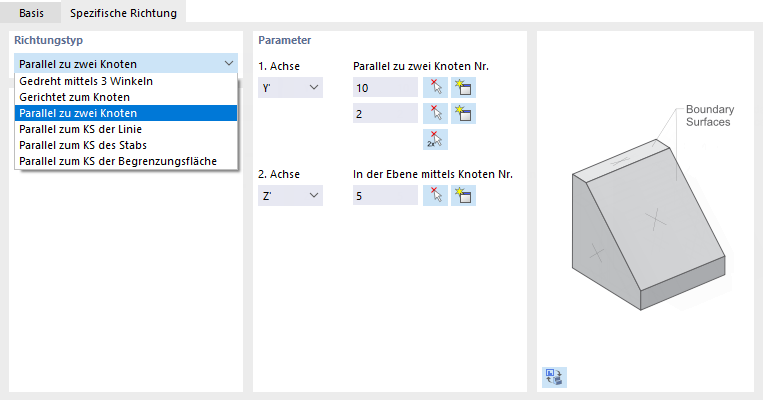The width and height of the screenshot is (763, 400).
Task: Select the Spezifische Richtung tab
Action: (x=123, y=11)
